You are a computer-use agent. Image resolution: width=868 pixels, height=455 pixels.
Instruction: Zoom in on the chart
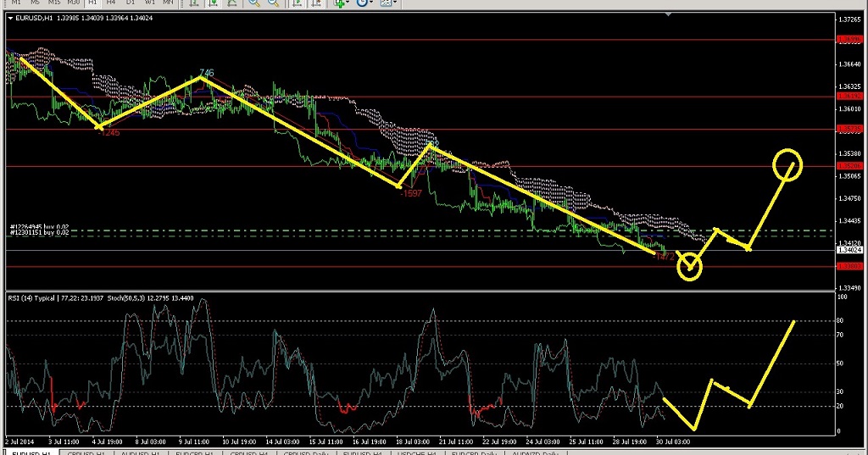pyautogui.click(x=253, y=3)
